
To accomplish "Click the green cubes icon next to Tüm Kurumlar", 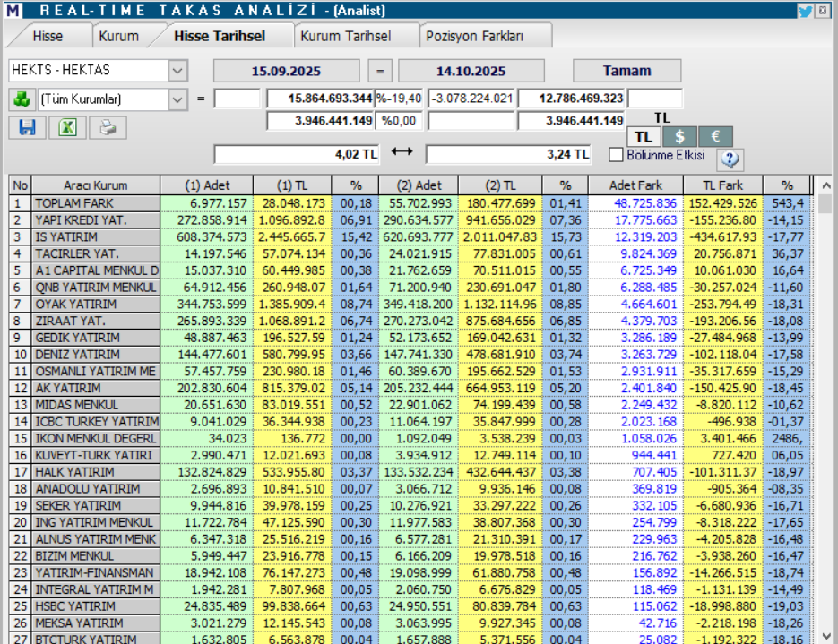I will 22,99.
